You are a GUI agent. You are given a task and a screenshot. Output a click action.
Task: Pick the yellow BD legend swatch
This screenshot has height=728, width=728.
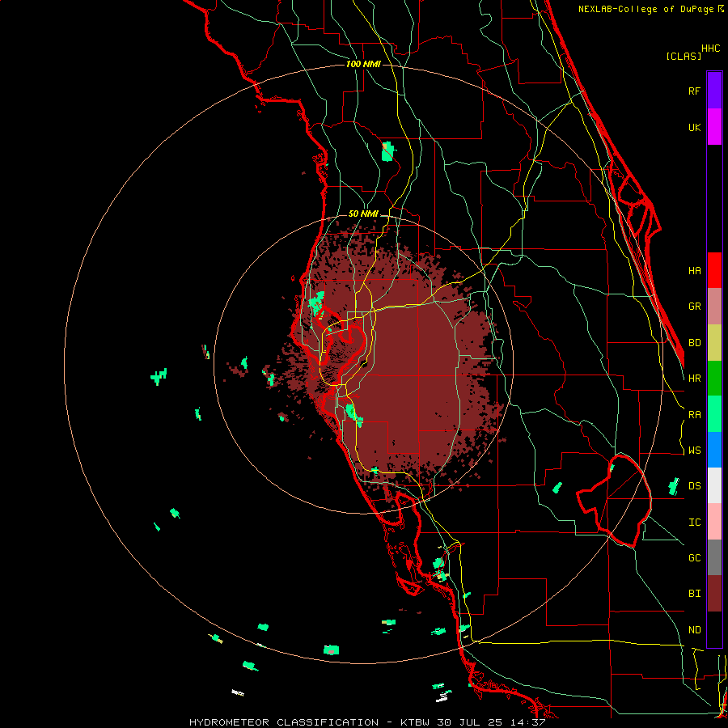click(x=714, y=343)
